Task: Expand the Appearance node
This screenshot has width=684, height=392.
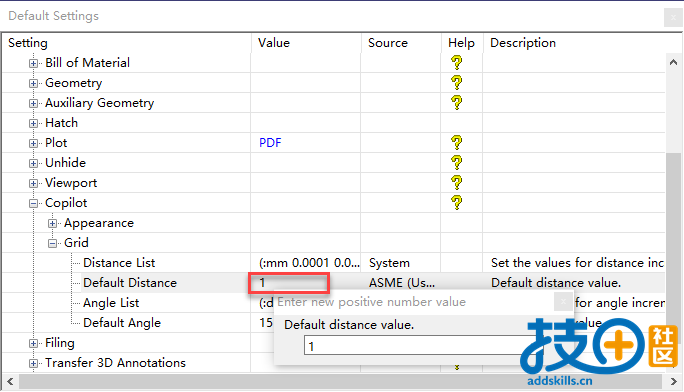Action: (52, 224)
